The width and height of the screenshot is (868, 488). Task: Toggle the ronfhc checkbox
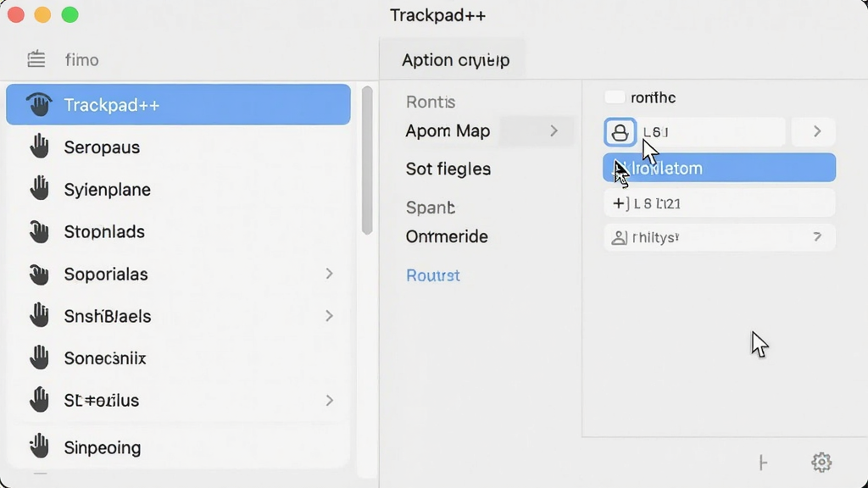click(x=615, y=97)
